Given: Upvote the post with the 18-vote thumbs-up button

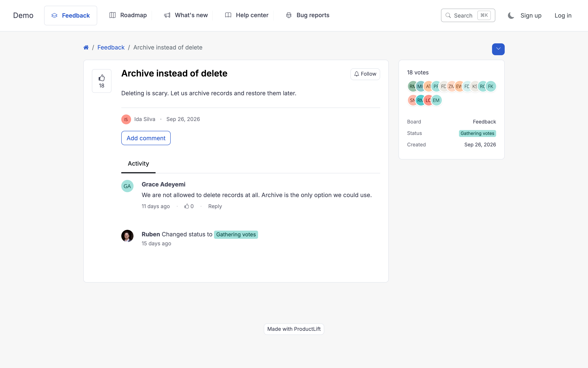Looking at the screenshot, I should (x=101, y=81).
